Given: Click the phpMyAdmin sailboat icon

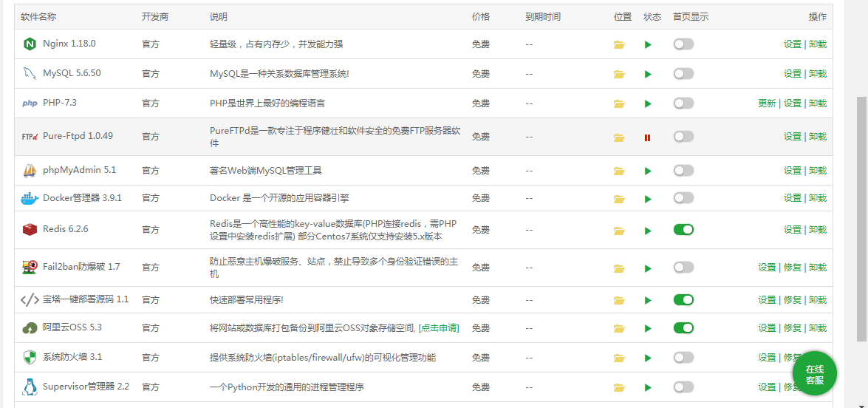Looking at the screenshot, I should click(x=30, y=171).
